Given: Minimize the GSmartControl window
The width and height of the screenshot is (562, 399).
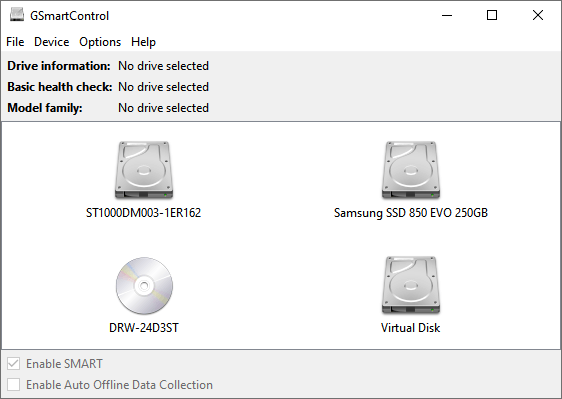Looking at the screenshot, I should coord(447,15).
